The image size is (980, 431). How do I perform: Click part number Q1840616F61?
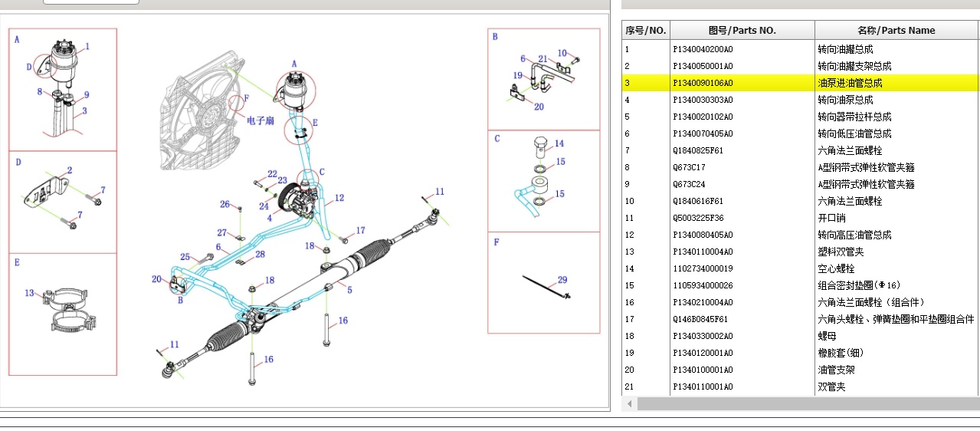(x=698, y=201)
